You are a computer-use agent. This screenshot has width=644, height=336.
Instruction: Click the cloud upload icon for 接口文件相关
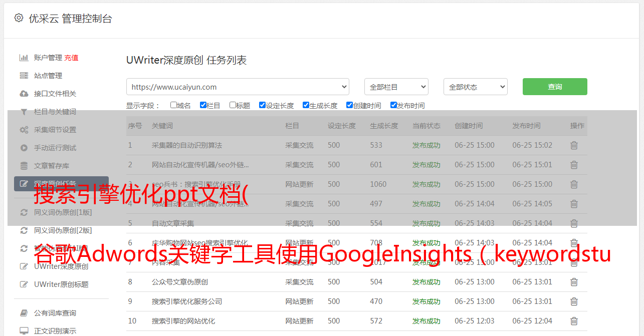24,94
